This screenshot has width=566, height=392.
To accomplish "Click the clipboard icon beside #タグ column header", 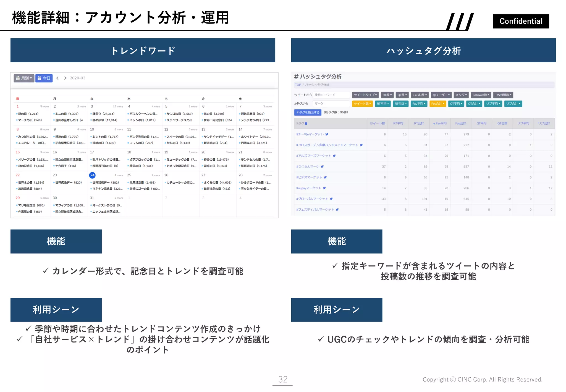I will [306, 123].
